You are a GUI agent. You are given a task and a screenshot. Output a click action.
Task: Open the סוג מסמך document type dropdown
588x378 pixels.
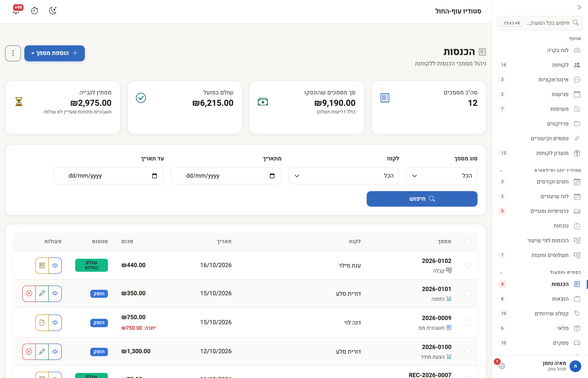coord(441,176)
